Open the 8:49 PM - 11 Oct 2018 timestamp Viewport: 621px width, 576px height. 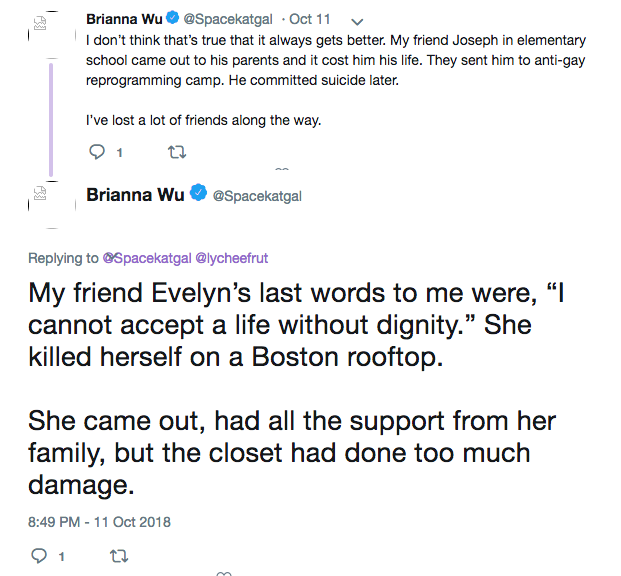pyautogui.click(x=99, y=522)
